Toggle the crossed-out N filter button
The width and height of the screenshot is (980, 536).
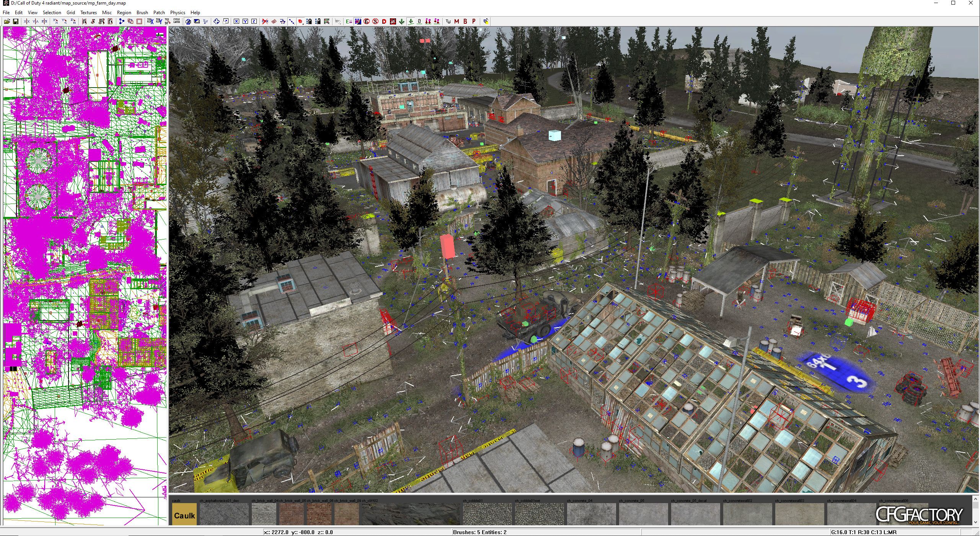click(x=393, y=21)
